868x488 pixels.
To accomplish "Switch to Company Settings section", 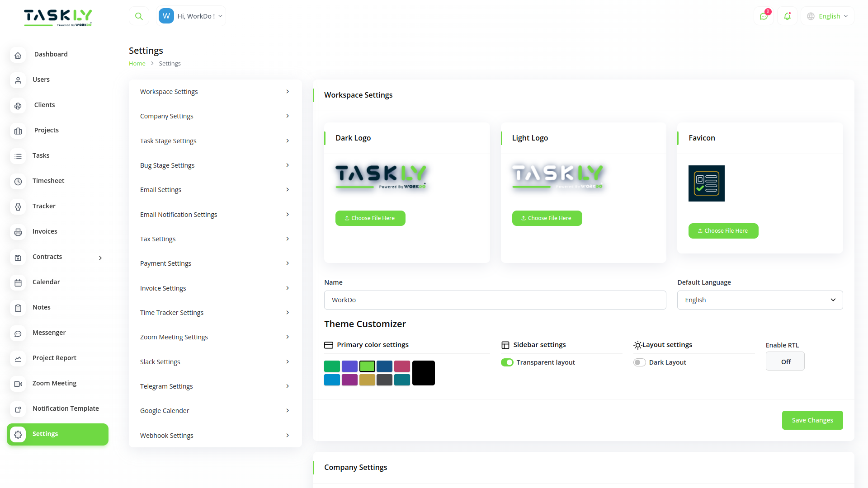I will click(215, 116).
